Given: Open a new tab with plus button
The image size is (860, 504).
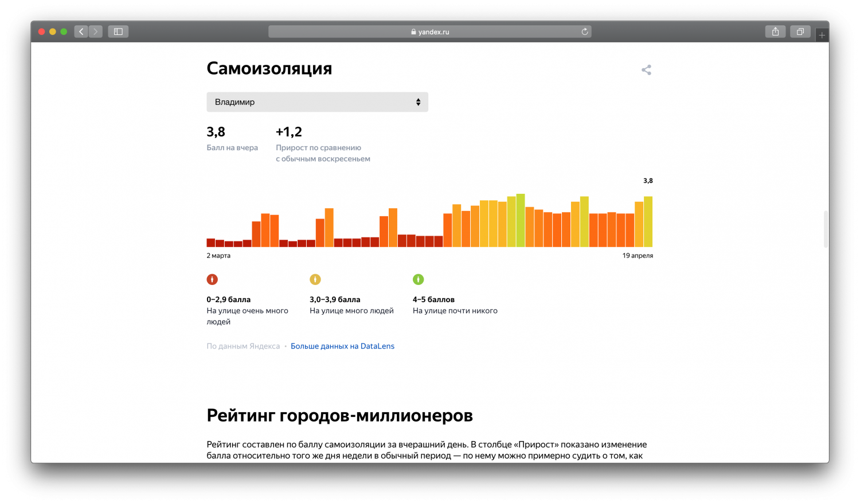Looking at the screenshot, I should [x=822, y=35].
